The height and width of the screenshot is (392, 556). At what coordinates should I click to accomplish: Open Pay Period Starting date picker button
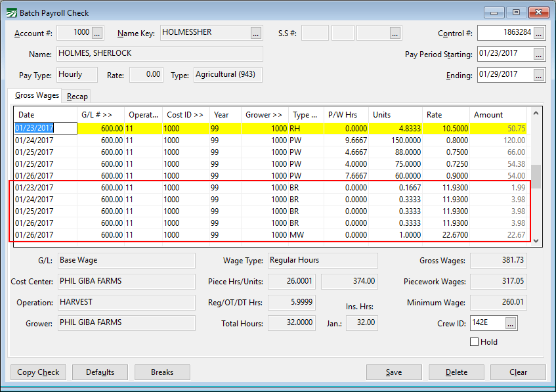tap(539, 54)
